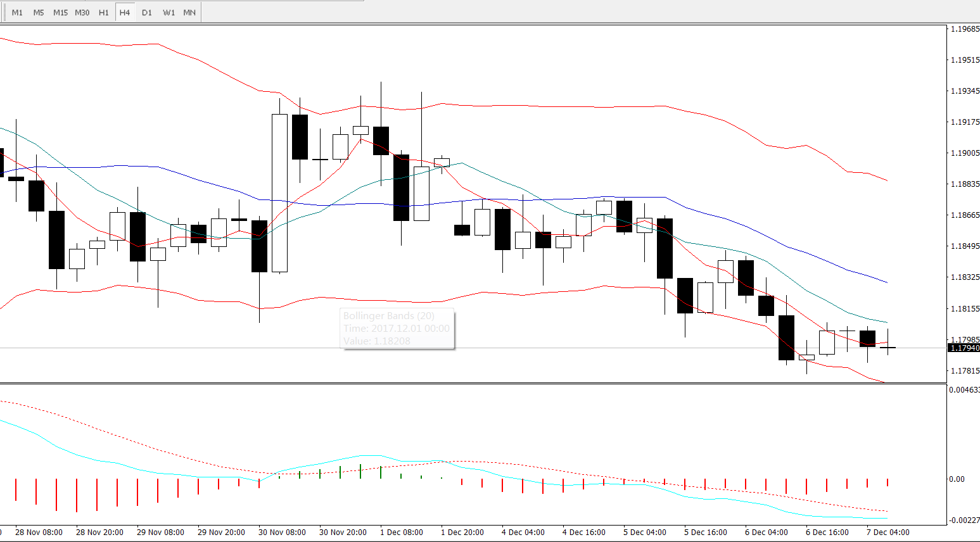
Task: Click the 30 Nov 20:00 time label
Action: [x=343, y=533]
